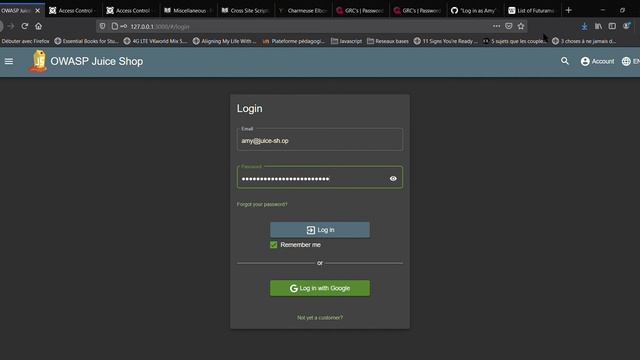Screen dimensions: 640x360
Task: Restore down the Firefox window
Action: pyautogui.click(x=622, y=10)
